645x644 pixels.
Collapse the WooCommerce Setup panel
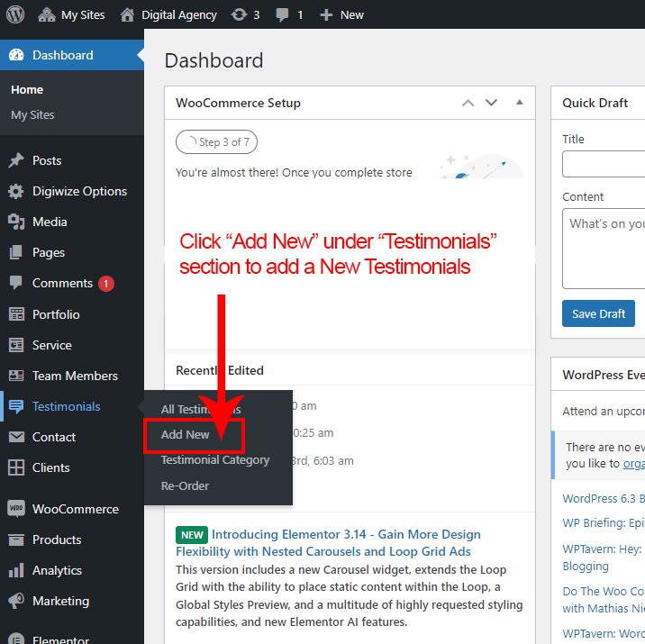[x=519, y=103]
